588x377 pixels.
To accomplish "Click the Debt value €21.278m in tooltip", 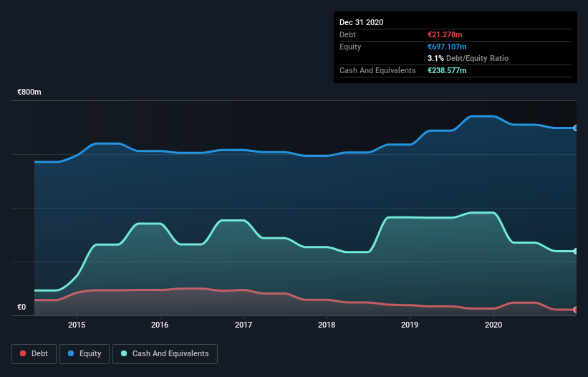I will coord(445,35).
